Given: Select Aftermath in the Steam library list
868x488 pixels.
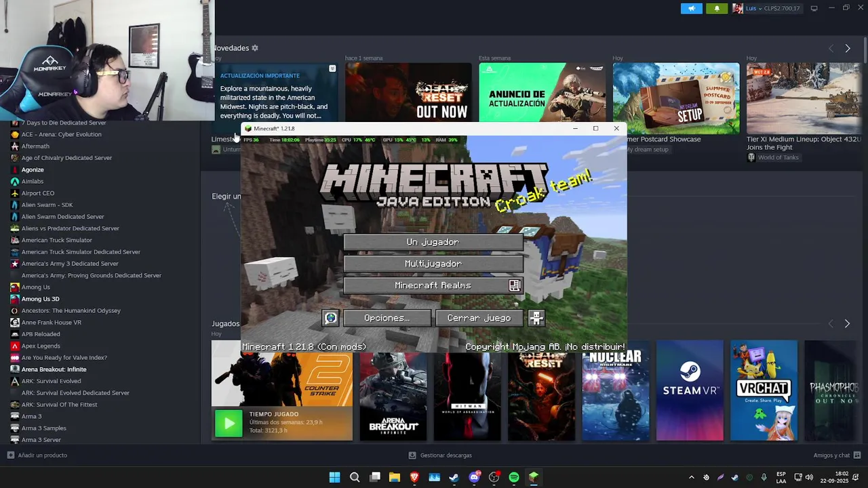Looking at the screenshot, I should pyautogui.click(x=35, y=146).
